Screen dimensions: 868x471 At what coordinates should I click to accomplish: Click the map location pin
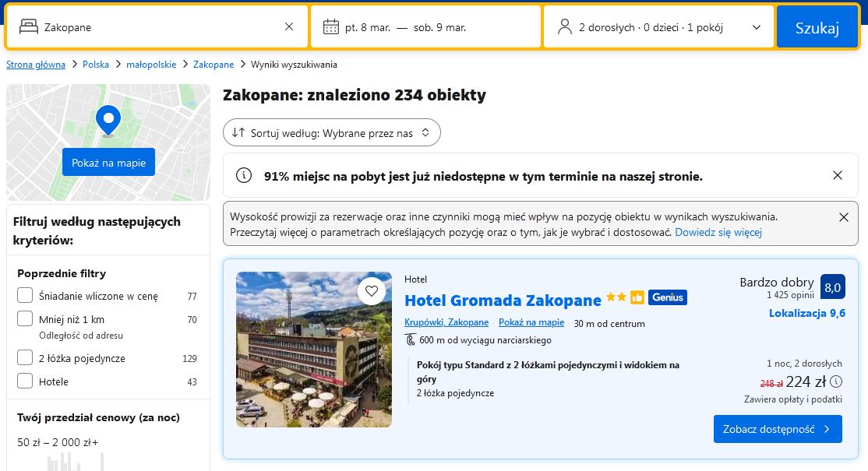(x=108, y=120)
